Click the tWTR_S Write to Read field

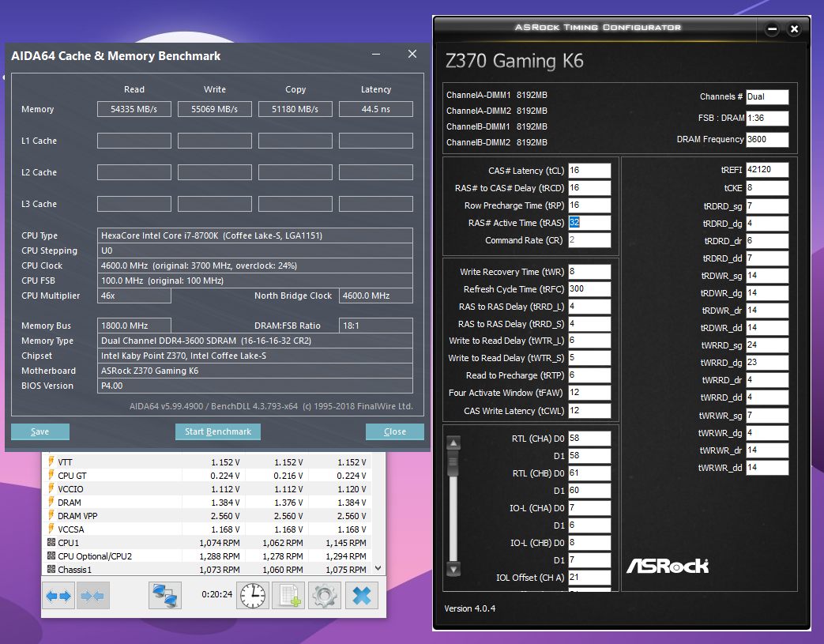pos(589,358)
